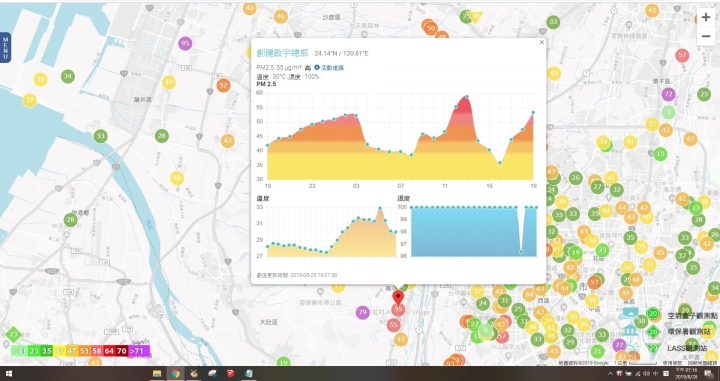720x381 pixels.
Task: Click the station name title in popup
Action: [282, 53]
